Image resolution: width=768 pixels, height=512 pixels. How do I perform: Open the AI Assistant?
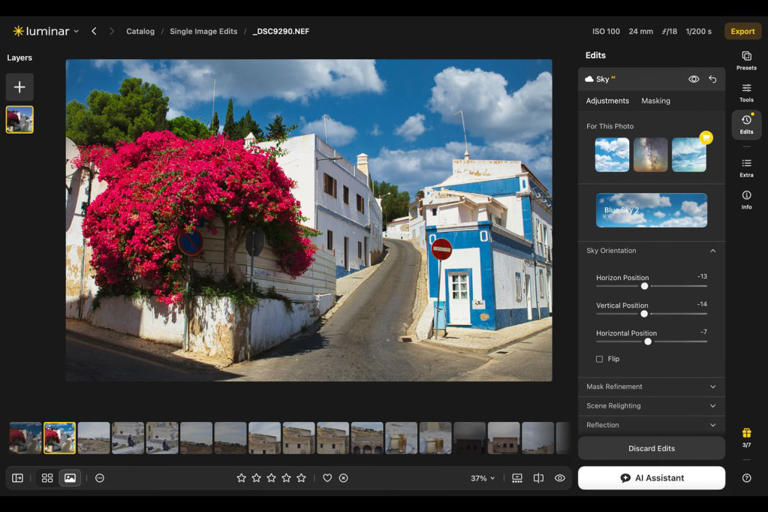click(x=651, y=478)
